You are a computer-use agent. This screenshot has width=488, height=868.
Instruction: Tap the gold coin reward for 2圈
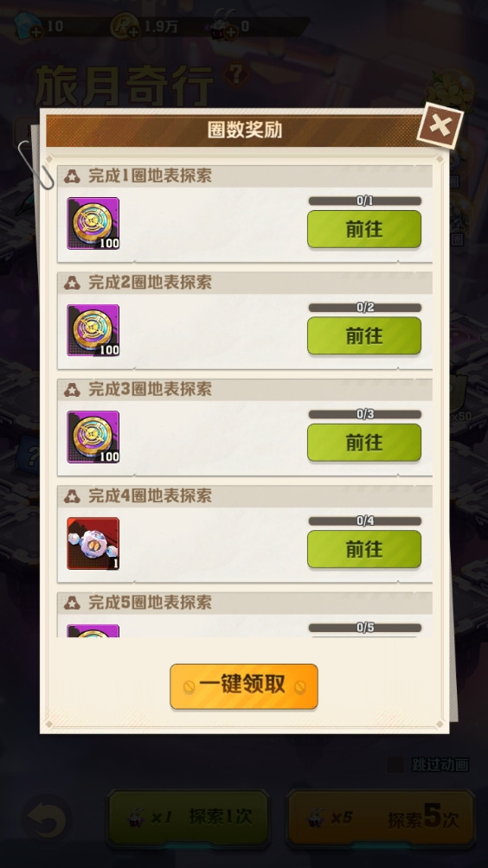pos(93,330)
